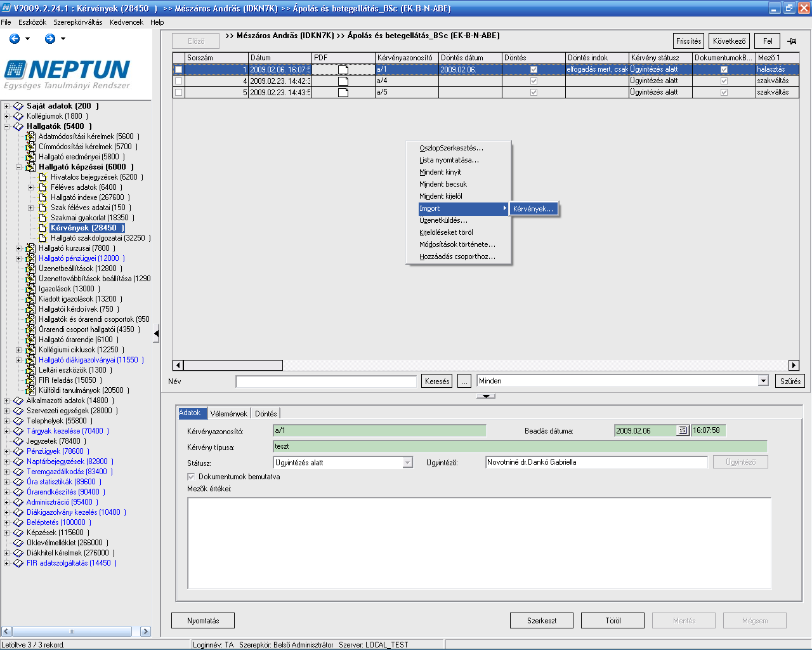Viewport: 812px width, 650px height.
Task: Open the back button history dropdown arrow
Action: click(x=27, y=39)
